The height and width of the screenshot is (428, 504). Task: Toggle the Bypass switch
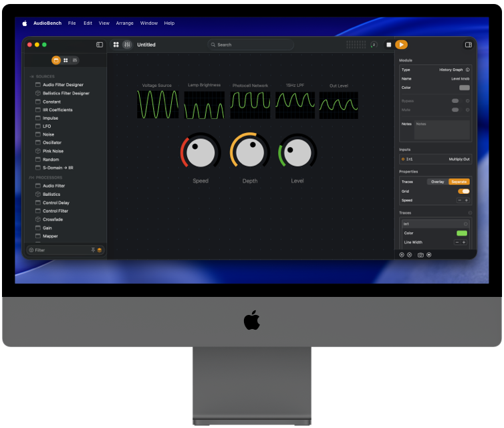(455, 100)
